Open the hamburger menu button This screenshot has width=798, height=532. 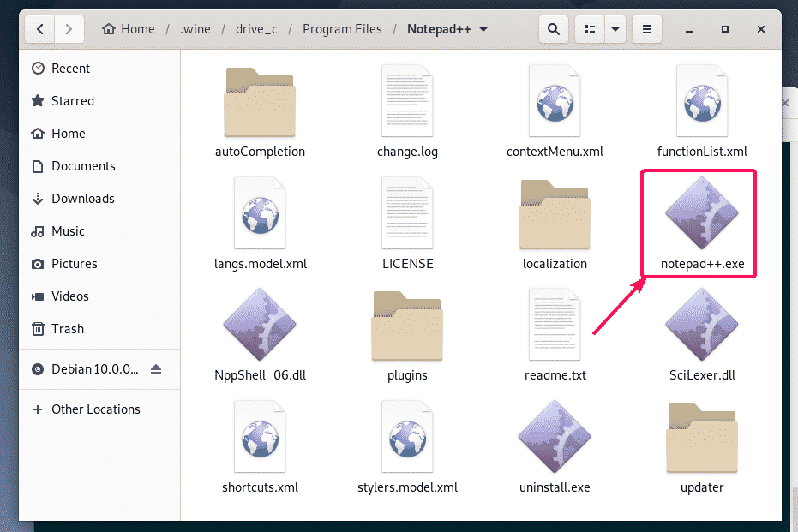coord(647,29)
